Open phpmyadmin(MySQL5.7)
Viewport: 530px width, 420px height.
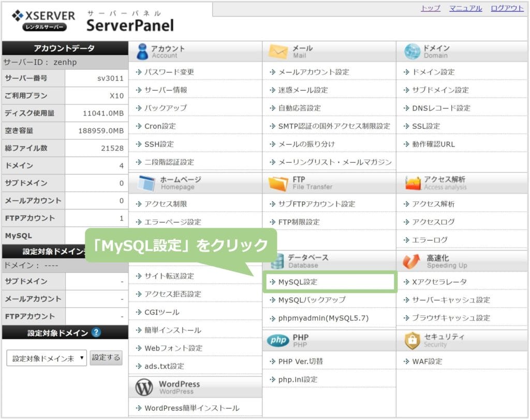click(323, 318)
